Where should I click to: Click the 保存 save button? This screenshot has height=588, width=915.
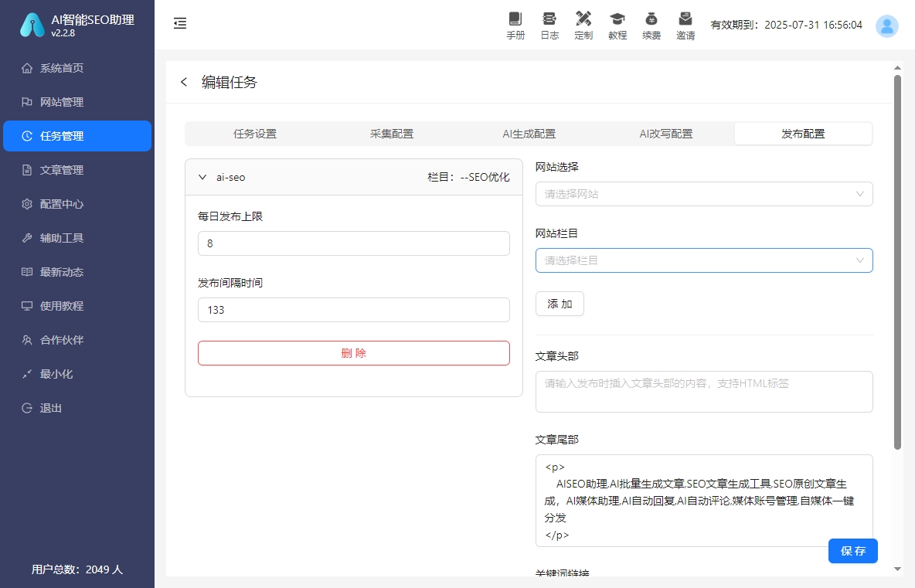852,551
